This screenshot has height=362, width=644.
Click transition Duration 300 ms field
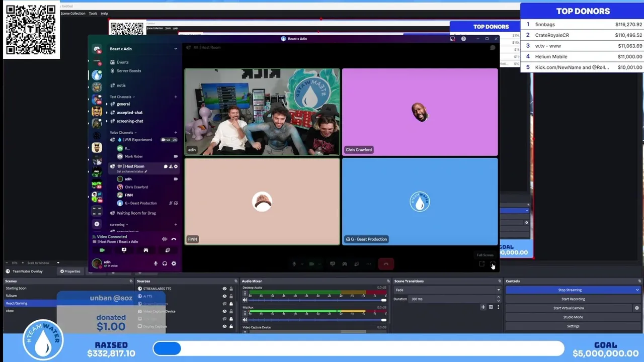[455, 299]
